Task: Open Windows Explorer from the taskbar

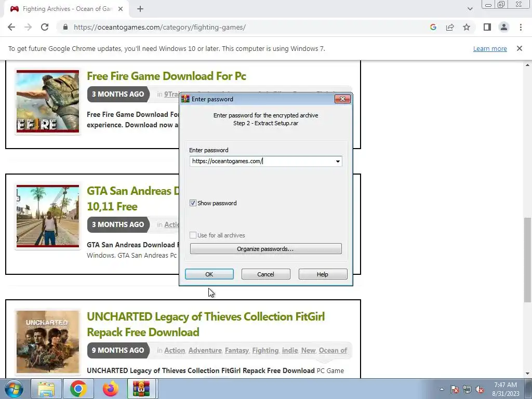Action: tap(46, 389)
